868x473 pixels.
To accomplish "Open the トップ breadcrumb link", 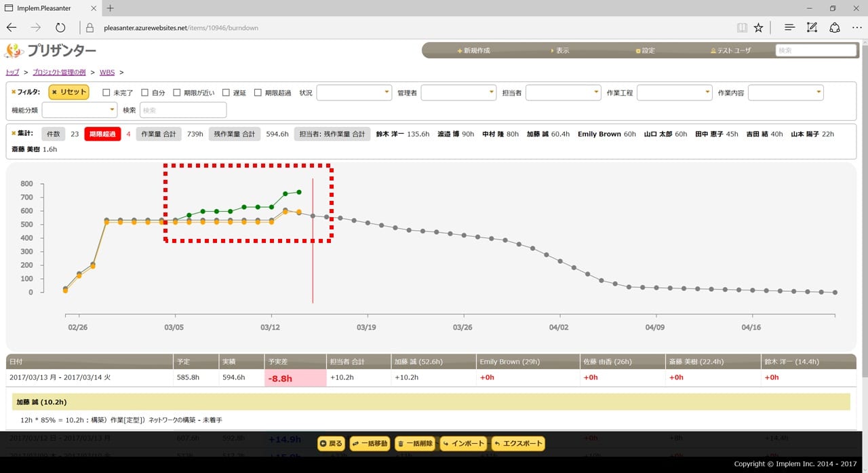I will click(x=12, y=72).
